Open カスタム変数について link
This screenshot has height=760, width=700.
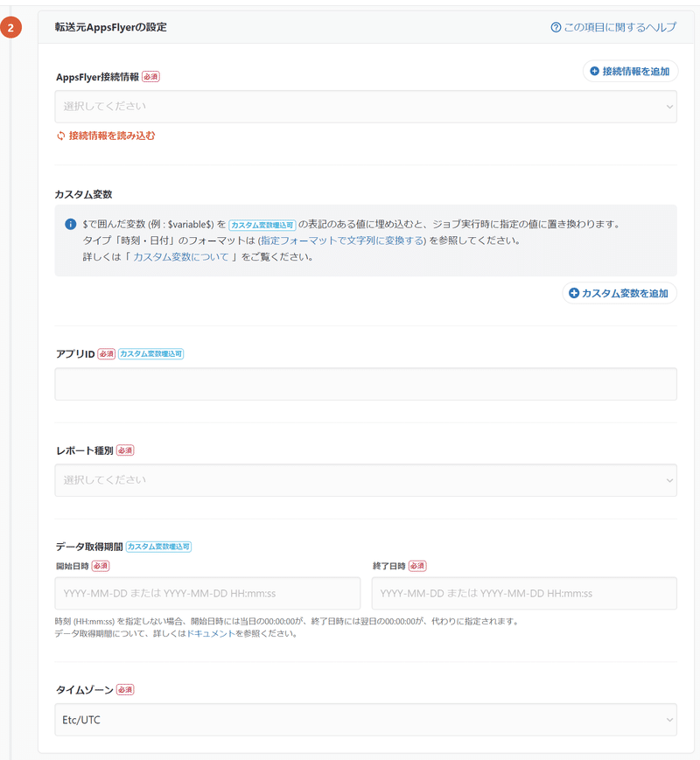tap(181, 257)
